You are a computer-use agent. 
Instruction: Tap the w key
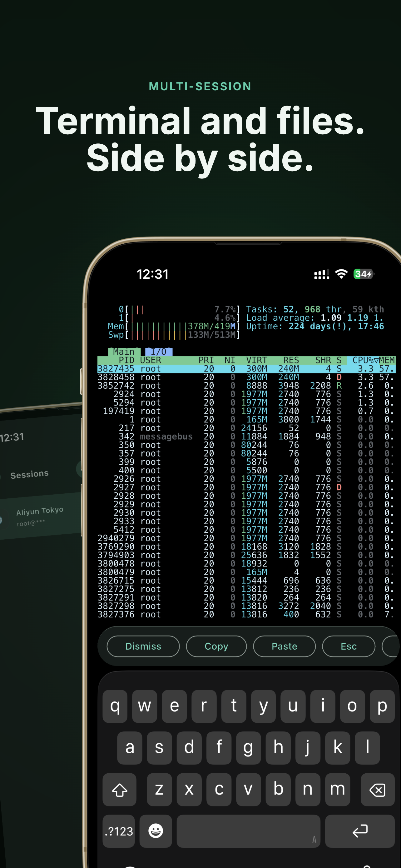[x=145, y=706]
